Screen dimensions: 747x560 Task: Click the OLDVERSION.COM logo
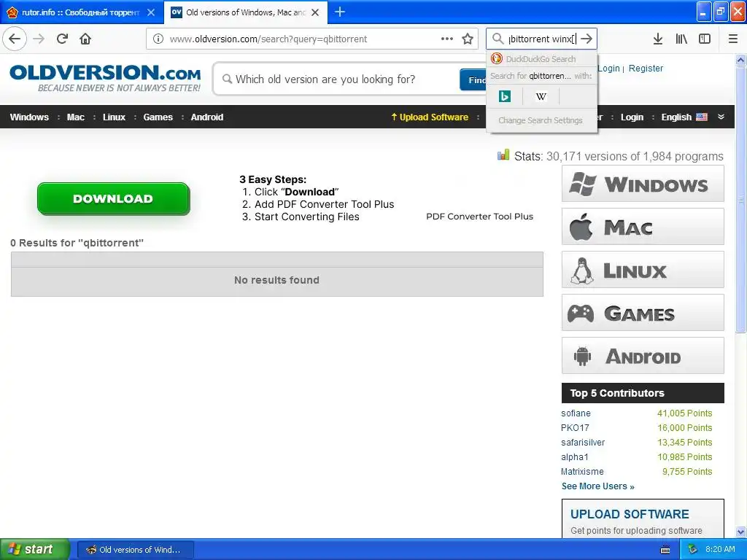105,79
